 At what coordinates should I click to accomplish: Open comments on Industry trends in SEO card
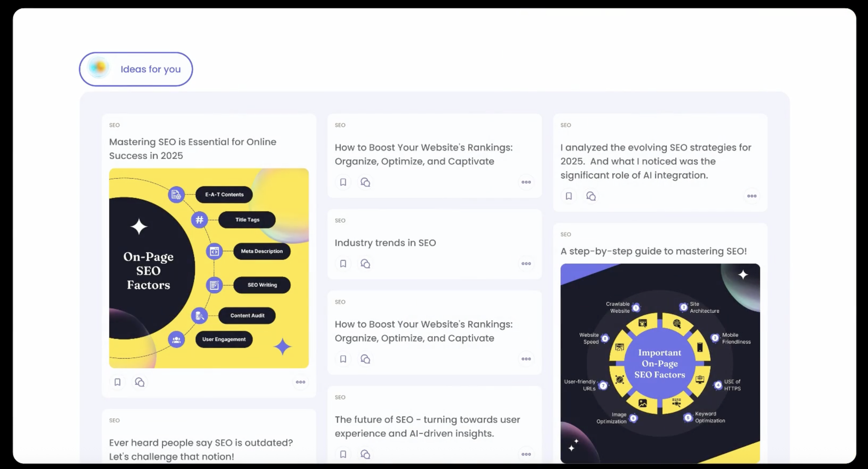[365, 264]
